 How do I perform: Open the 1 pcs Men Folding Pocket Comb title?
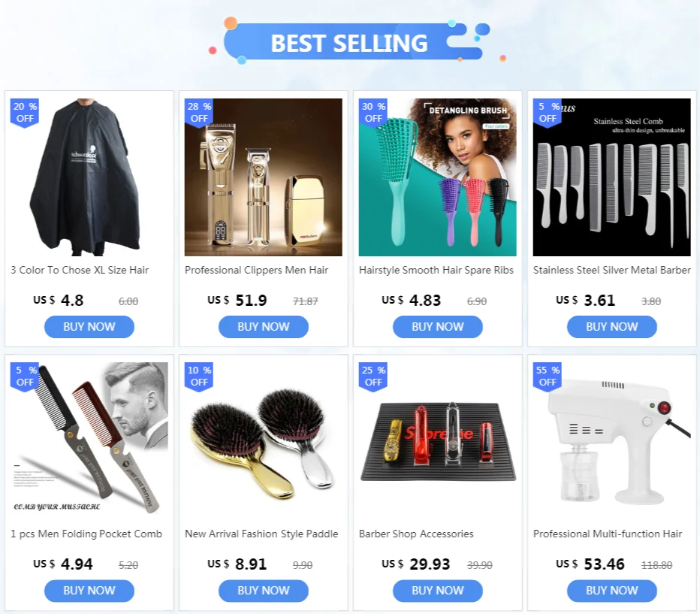[x=86, y=534]
